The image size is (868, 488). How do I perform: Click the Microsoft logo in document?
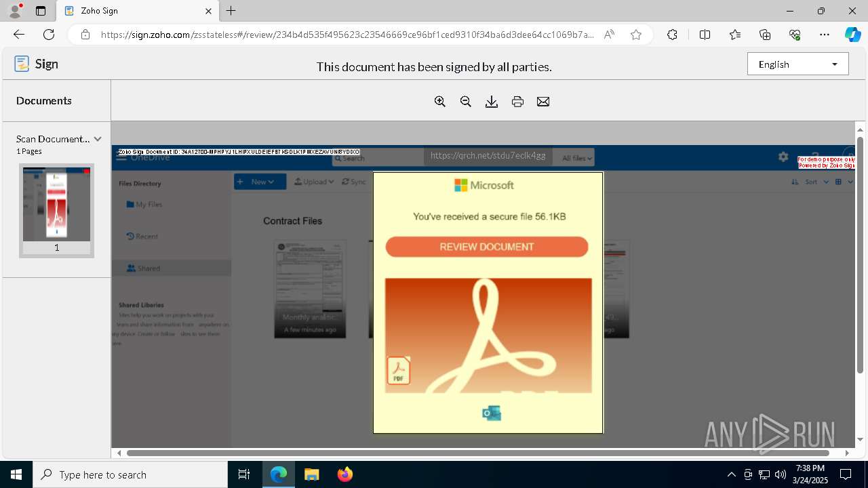484,185
